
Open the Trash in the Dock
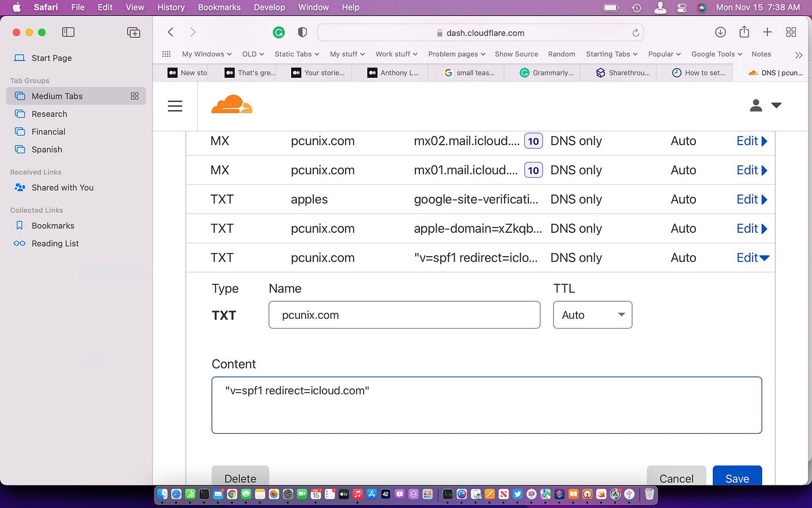pyautogui.click(x=650, y=494)
